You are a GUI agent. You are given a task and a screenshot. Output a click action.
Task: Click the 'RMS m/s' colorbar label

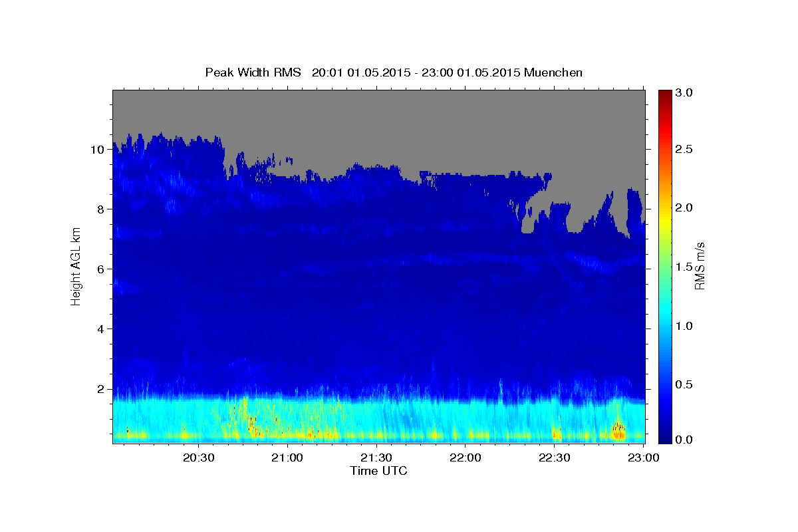pos(699,265)
